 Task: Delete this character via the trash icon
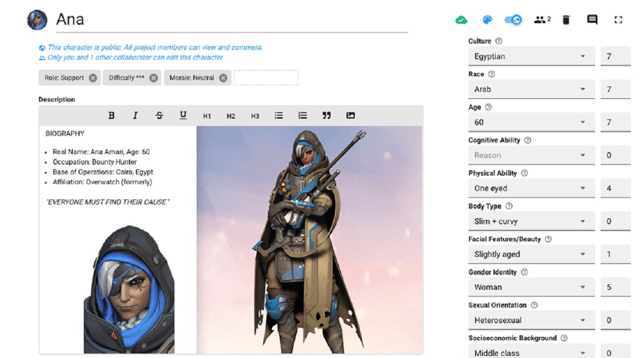pyautogui.click(x=566, y=19)
